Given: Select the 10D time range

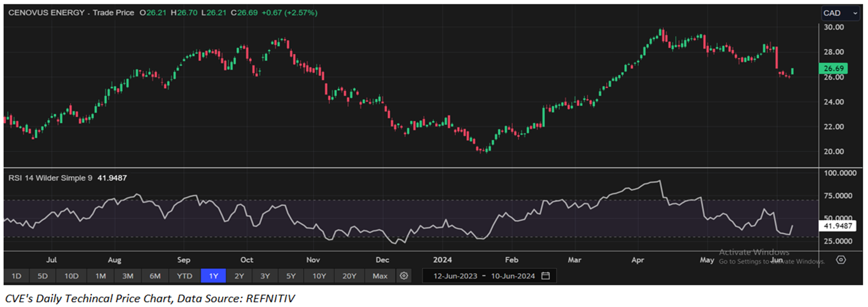Looking at the screenshot, I should tap(71, 276).
